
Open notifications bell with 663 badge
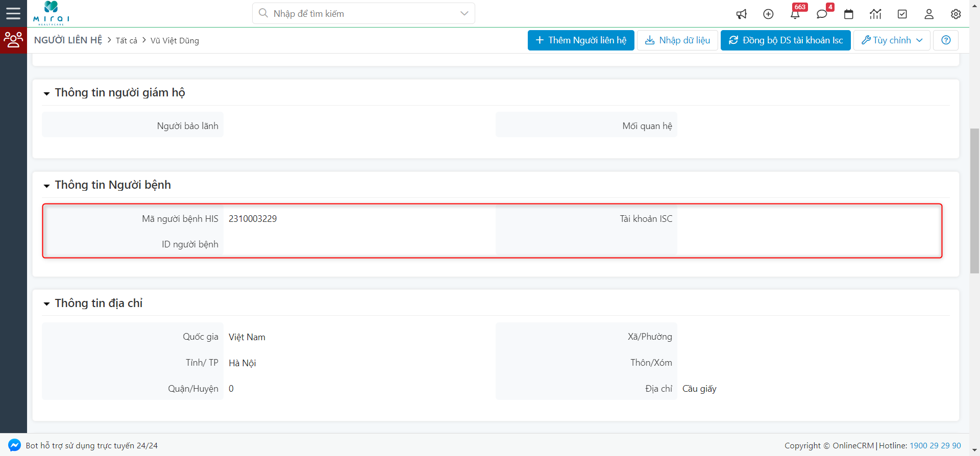pos(795,14)
